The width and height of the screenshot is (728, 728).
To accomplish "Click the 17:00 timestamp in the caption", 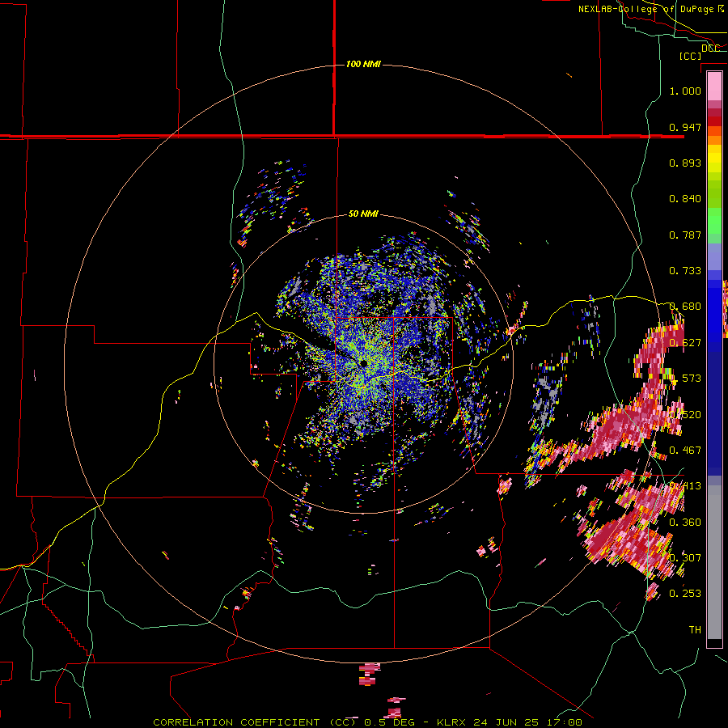I will pyautogui.click(x=565, y=722).
